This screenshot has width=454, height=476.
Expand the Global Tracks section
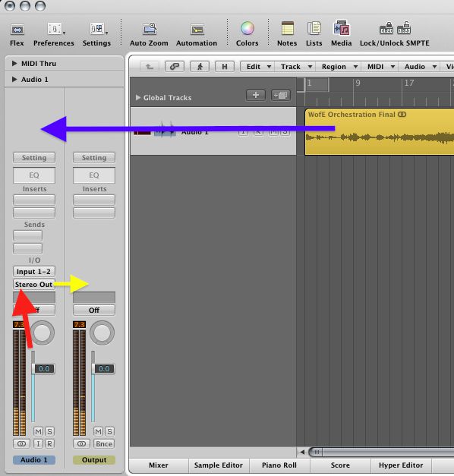[138, 97]
